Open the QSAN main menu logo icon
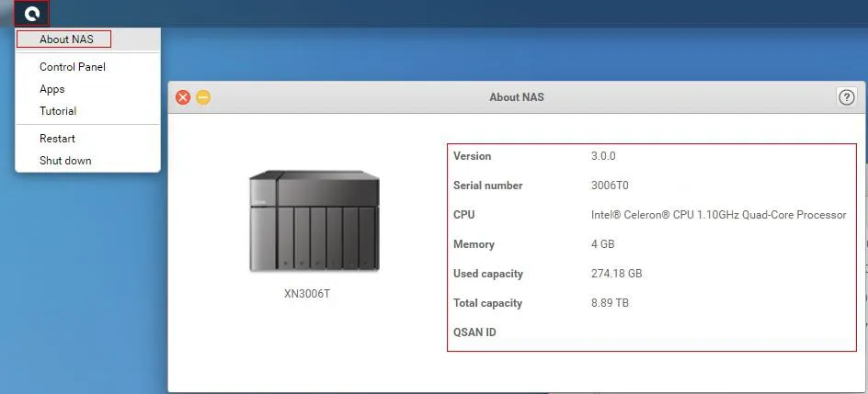 pos(31,13)
